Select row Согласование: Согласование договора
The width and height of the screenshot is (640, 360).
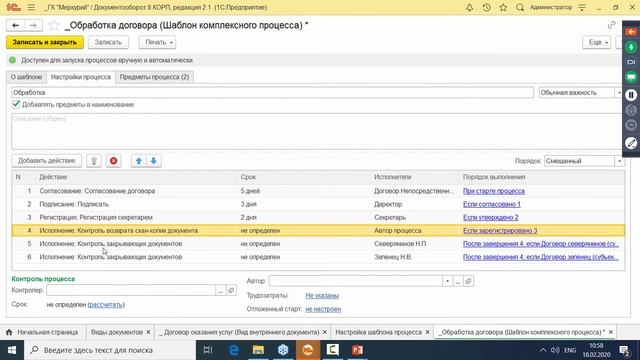[318, 191]
